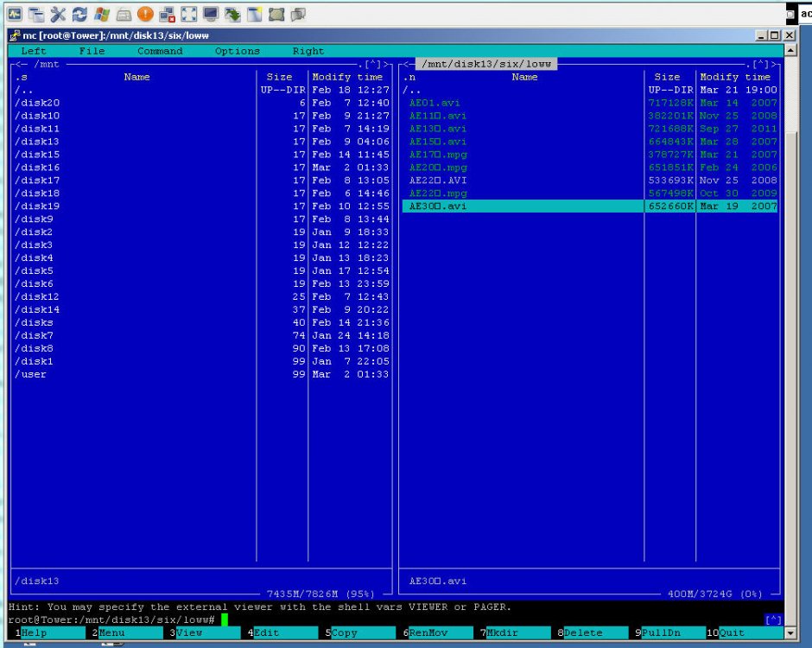The image size is (812, 648).
Task: Click the 9 PullDn function key
Action: coord(670,632)
